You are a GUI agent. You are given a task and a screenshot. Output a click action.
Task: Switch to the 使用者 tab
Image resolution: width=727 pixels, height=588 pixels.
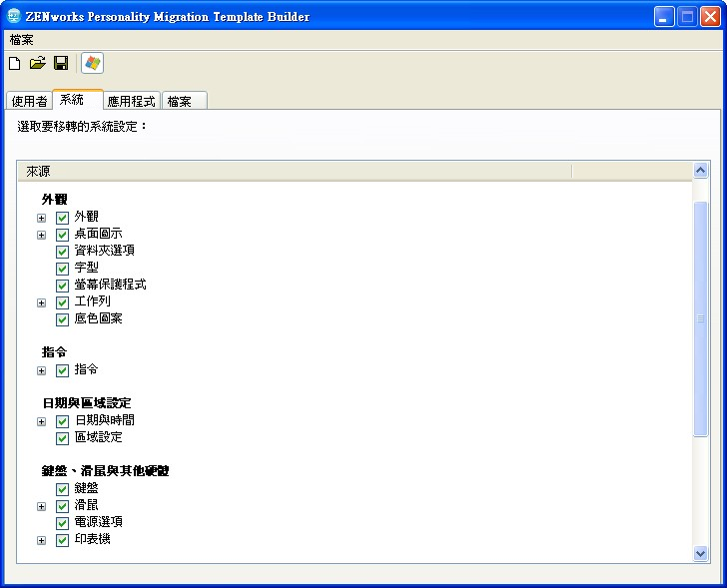click(29, 101)
